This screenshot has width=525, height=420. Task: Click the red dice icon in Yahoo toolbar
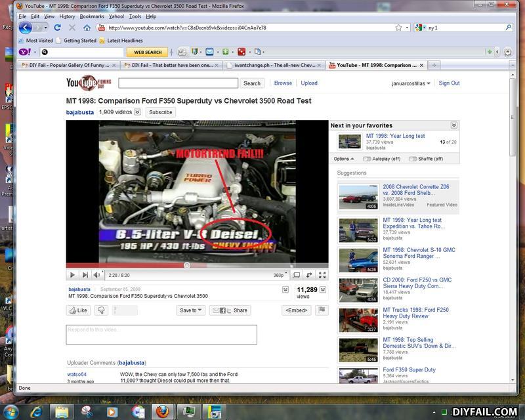tap(241, 52)
